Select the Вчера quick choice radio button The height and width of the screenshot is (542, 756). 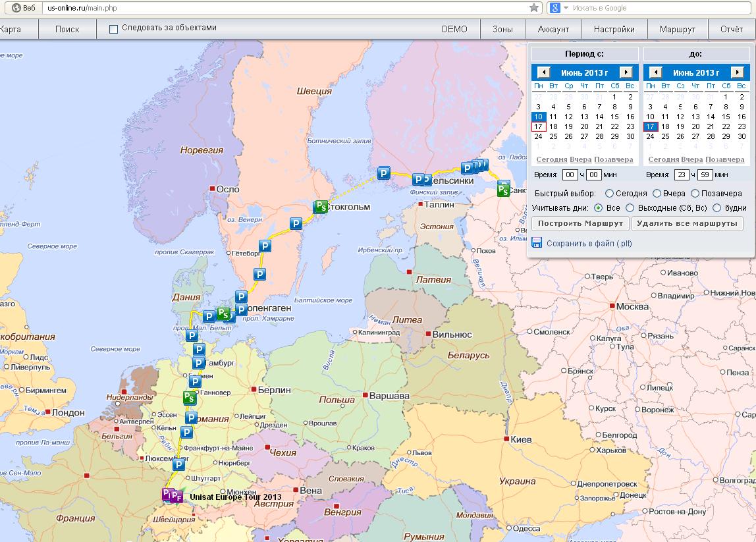[x=657, y=194]
